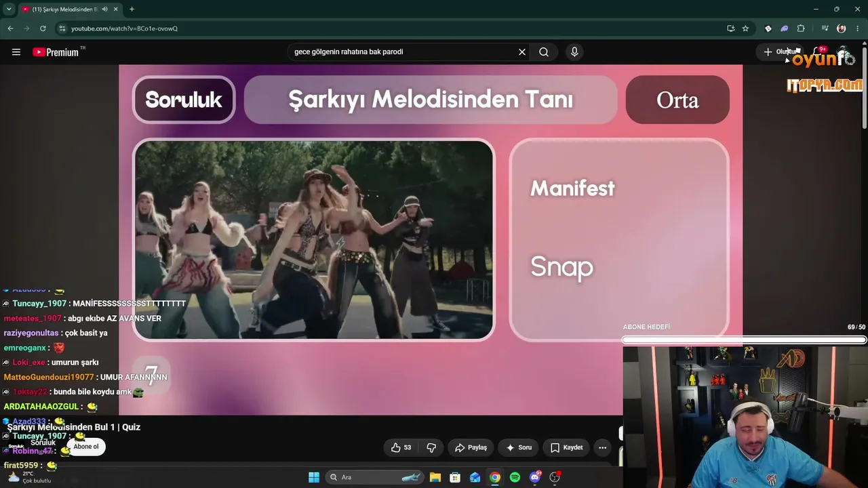Open a new browser tab
This screenshot has height=488, width=868.
click(x=132, y=9)
